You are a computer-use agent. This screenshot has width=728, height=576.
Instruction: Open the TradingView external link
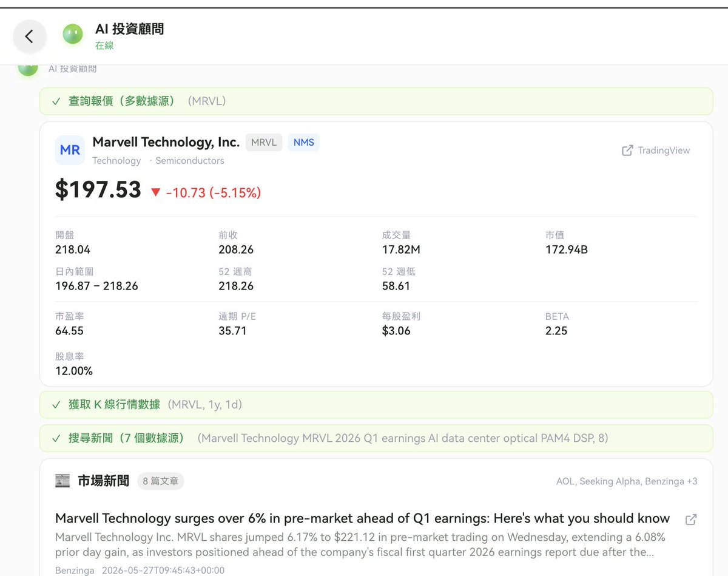[x=656, y=151]
